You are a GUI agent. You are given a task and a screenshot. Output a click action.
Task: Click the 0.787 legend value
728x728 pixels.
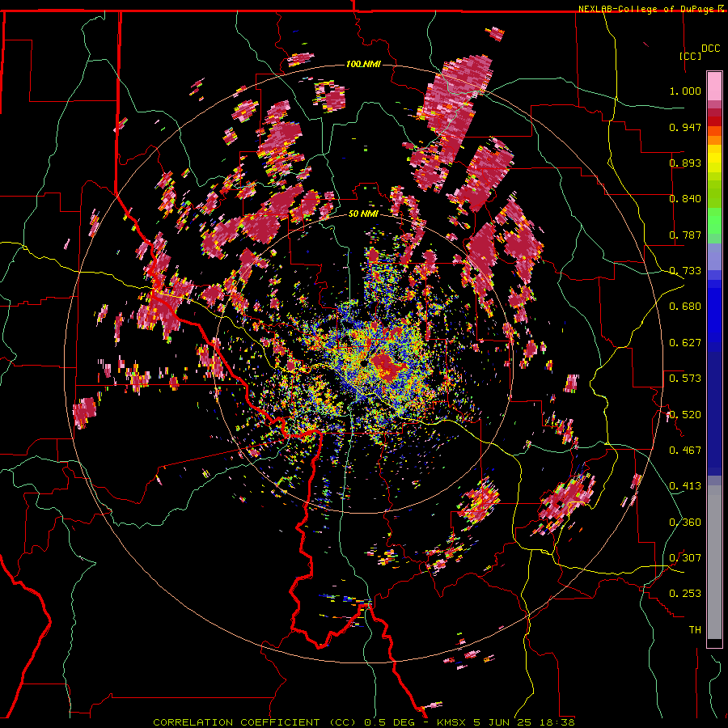(x=685, y=235)
